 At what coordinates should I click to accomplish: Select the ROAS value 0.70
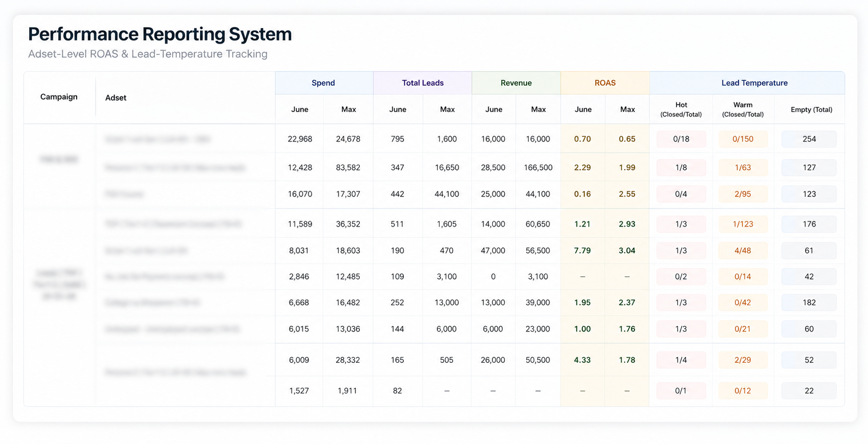(x=582, y=139)
